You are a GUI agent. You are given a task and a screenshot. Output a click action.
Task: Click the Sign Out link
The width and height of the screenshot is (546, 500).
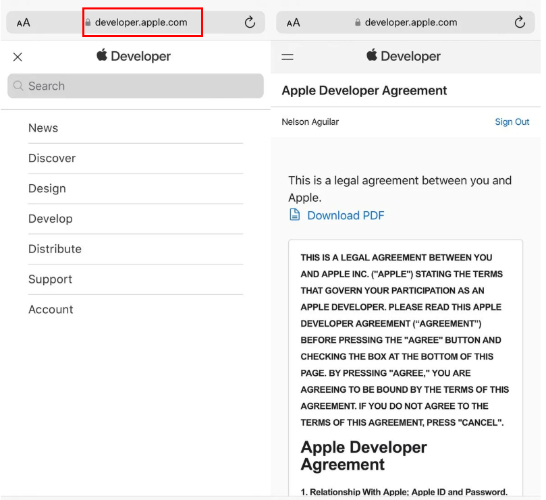point(512,122)
